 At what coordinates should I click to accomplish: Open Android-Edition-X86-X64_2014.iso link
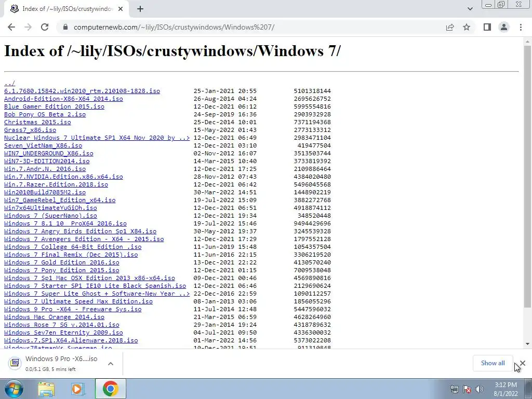tap(63, 99)
